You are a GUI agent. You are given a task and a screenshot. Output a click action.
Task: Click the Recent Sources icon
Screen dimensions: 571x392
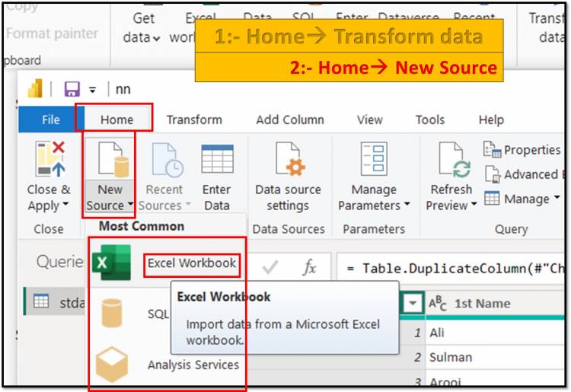[x=167, y=159]
